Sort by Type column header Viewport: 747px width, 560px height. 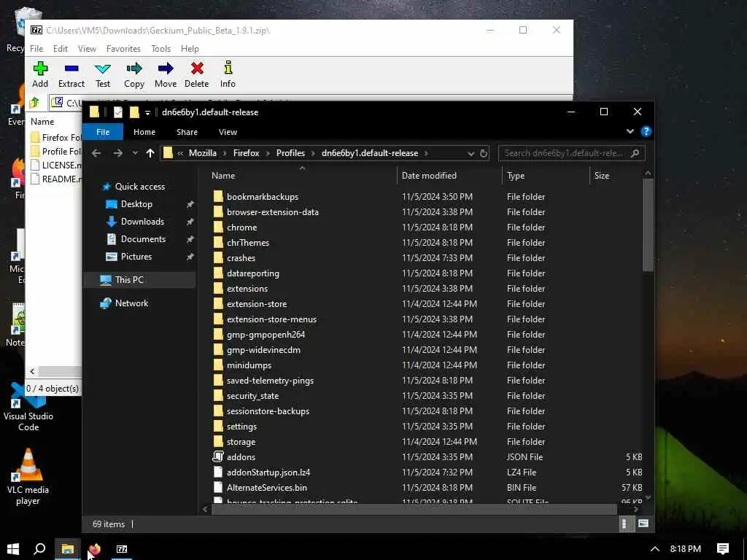[x=516, y=175]
